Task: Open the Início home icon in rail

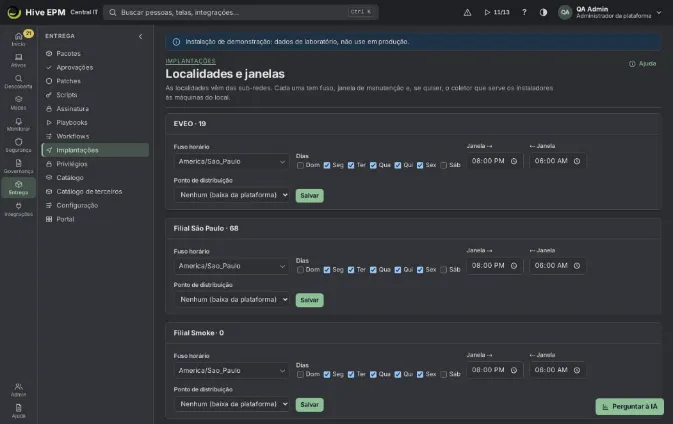Action: 18,37
